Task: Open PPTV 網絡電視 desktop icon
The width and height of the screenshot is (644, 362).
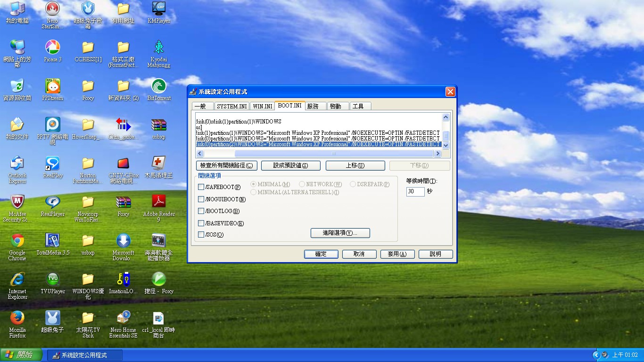Action: click(52, 131)
